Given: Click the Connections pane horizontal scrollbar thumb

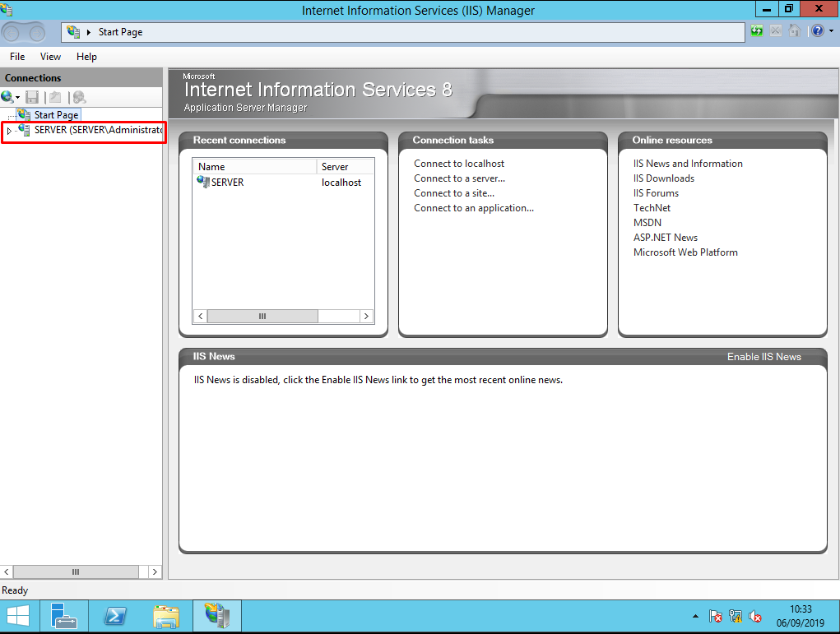Looking at the screenshot, I should coord(76,572).
